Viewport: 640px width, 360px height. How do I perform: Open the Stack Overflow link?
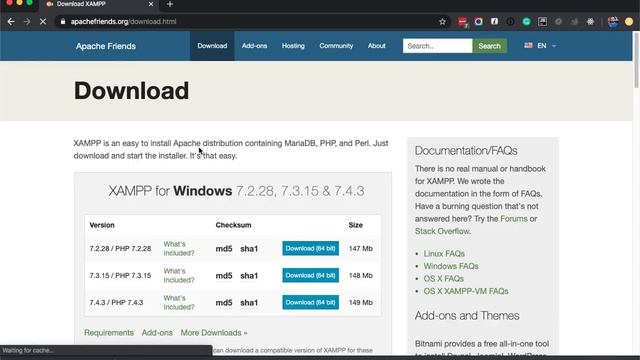[442, 231]
